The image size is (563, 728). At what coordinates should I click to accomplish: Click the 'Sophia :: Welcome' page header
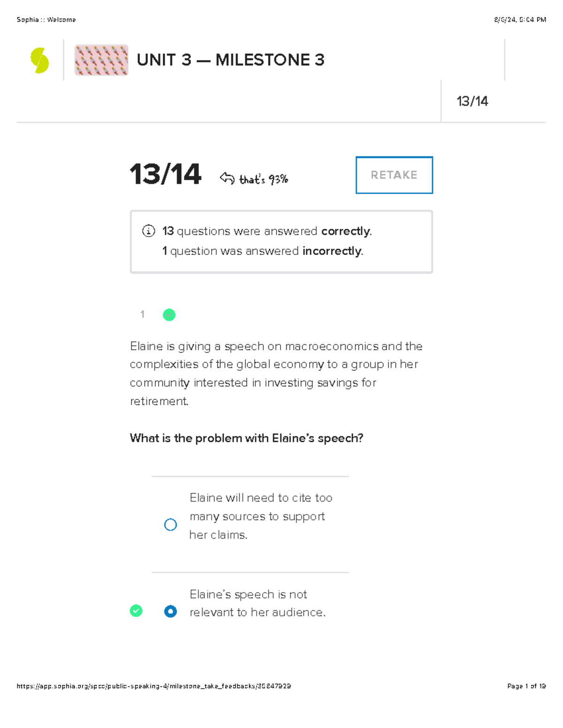pos(46,20)
